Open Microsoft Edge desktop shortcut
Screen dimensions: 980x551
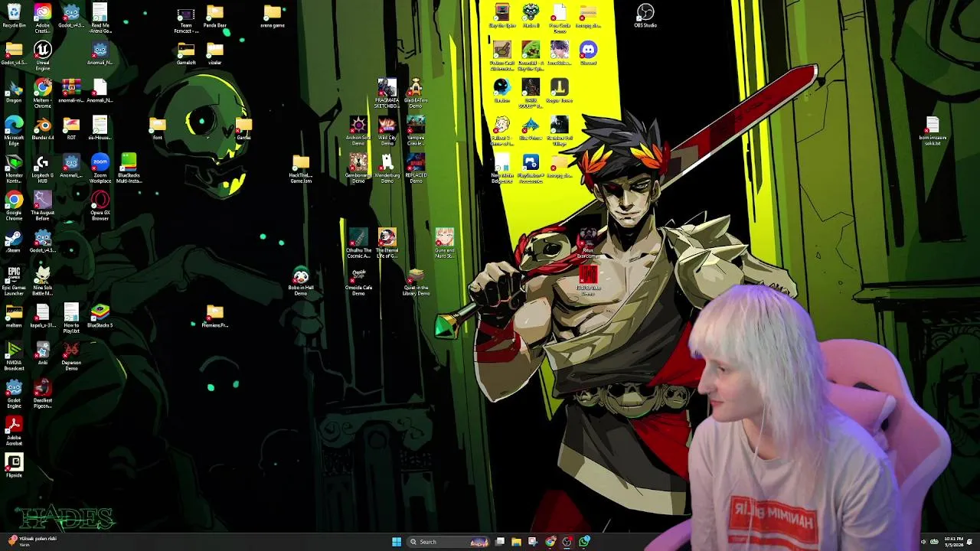pos(14,131)
